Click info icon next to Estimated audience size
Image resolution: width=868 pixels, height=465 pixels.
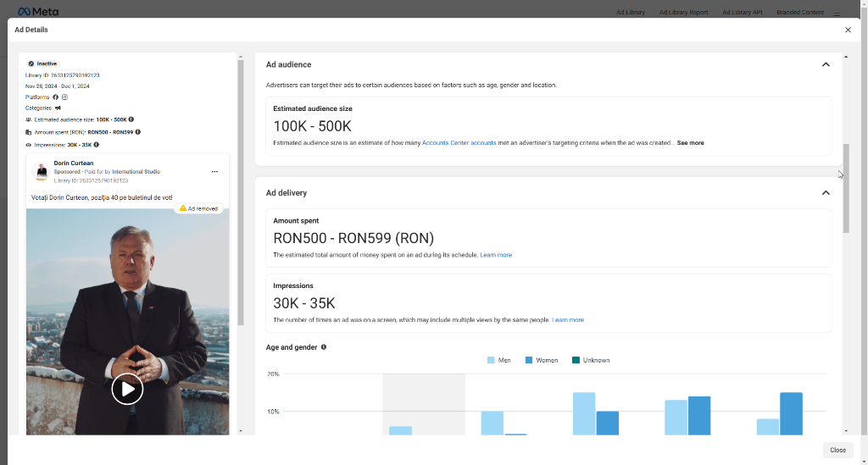coord(131,119)
